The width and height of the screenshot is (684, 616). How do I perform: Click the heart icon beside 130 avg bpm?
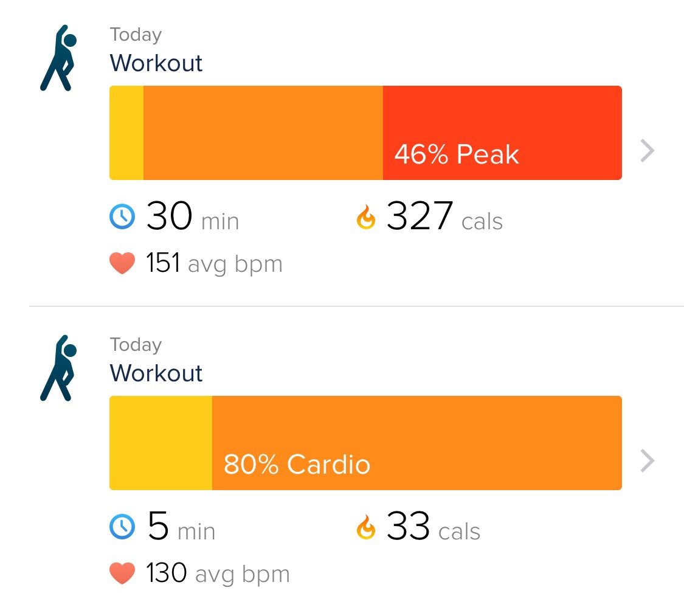point(122,573)
